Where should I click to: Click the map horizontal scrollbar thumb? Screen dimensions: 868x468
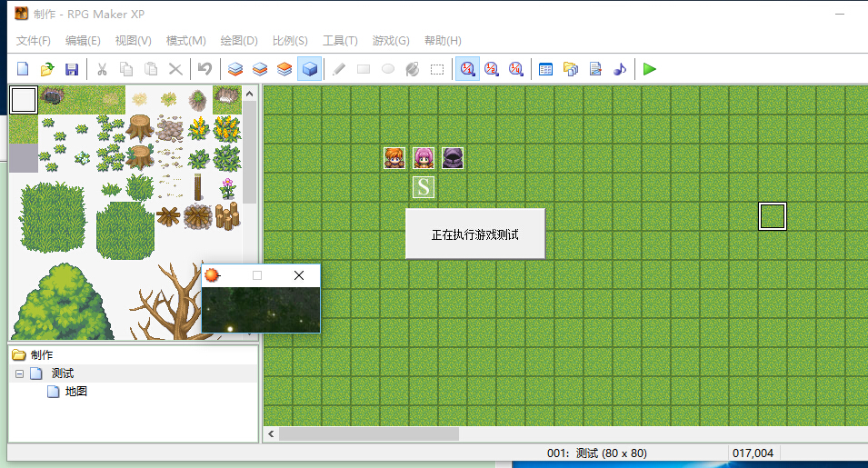[369, 434]
